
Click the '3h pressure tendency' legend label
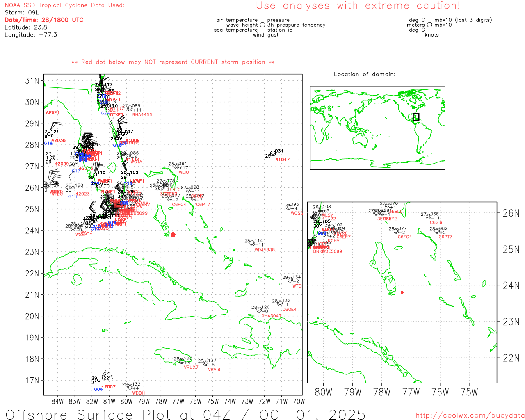click(296, 25)
